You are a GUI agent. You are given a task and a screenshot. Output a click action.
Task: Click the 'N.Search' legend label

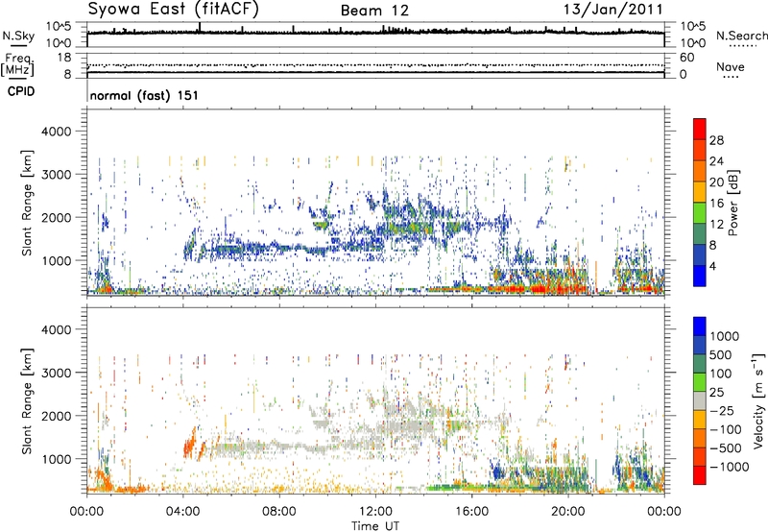click(x=741, y=36)
